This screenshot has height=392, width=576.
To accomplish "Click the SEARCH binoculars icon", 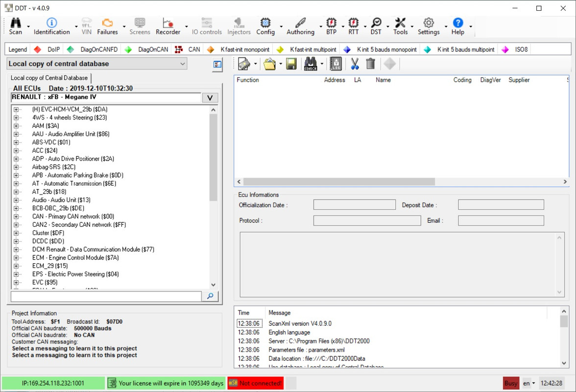I will click(x=311, y=64).
